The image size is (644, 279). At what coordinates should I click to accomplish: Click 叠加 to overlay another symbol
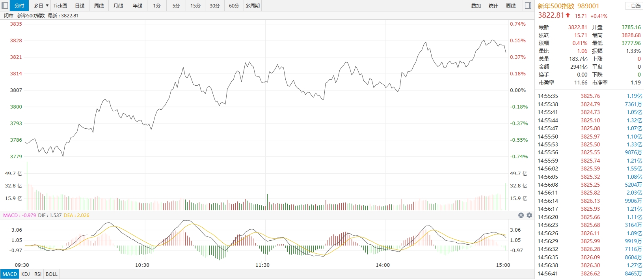(476, 6)
